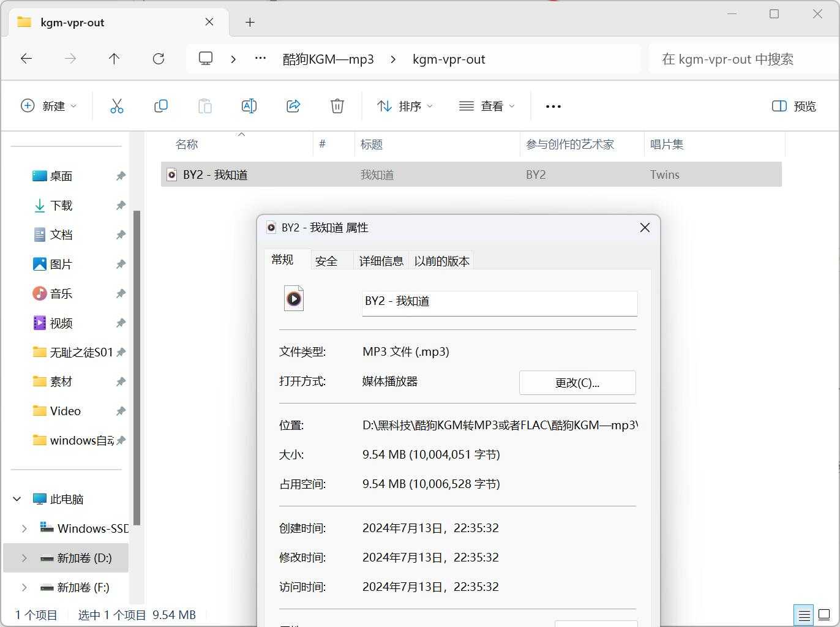840x627 pixels.
Task: Click the Copy icon in toolbar
Action: click(x=161, y=106)
